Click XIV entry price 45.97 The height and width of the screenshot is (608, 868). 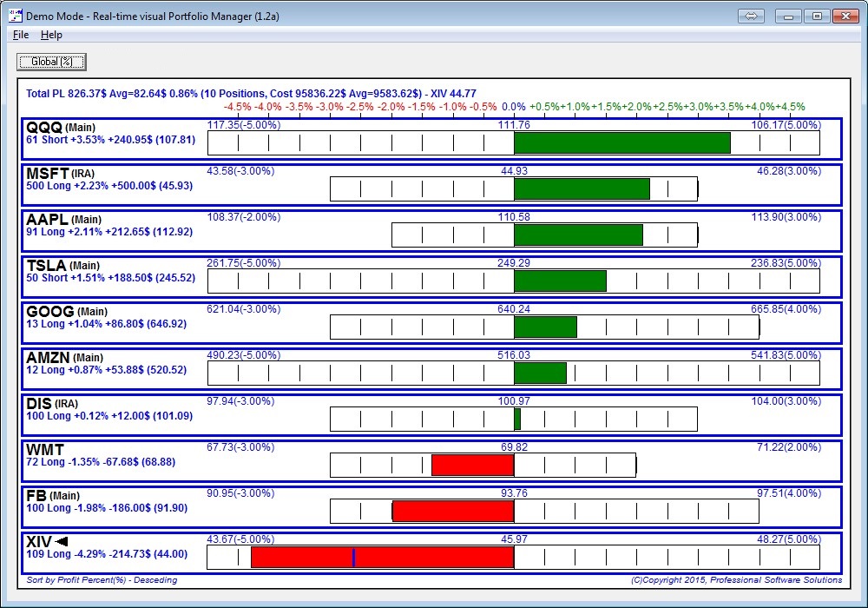click(514, 539)
